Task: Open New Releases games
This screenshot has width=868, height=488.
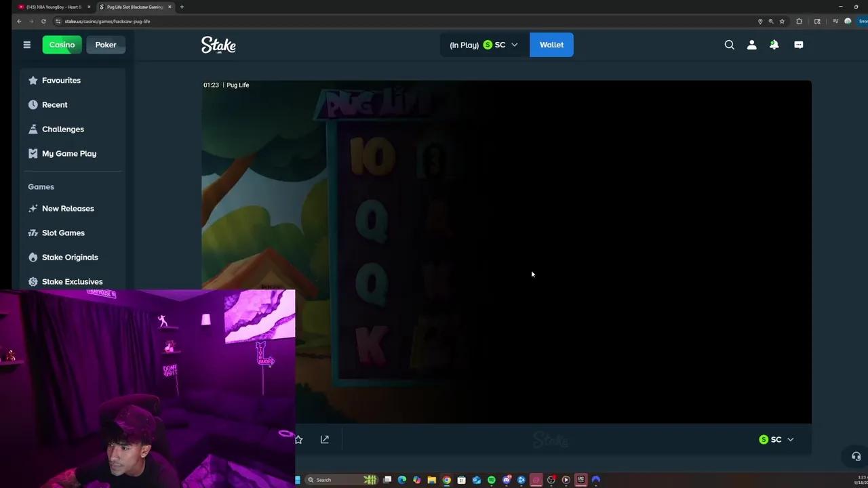Action: click(72, 208)
